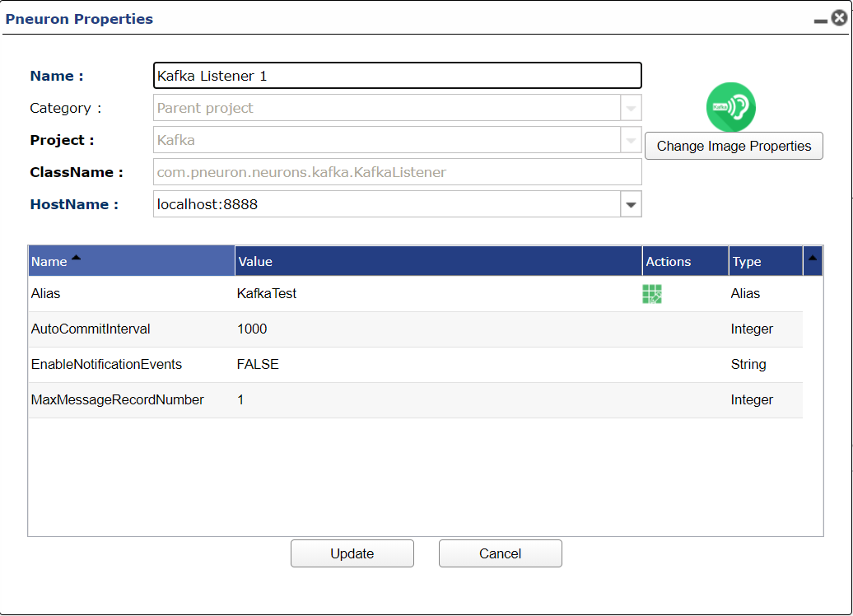Click the Update button
The width and height of the screenshot is (853, 616).
point(352,553)
